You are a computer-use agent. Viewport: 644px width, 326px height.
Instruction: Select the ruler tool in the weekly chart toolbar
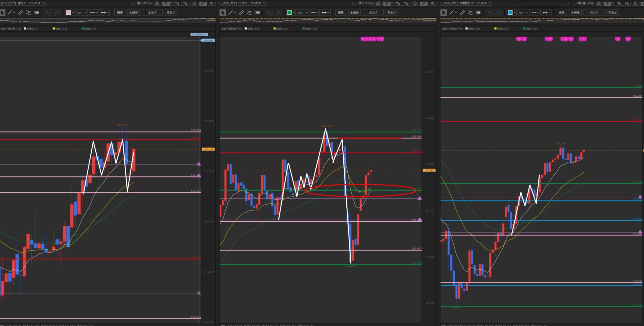[21, 13]
